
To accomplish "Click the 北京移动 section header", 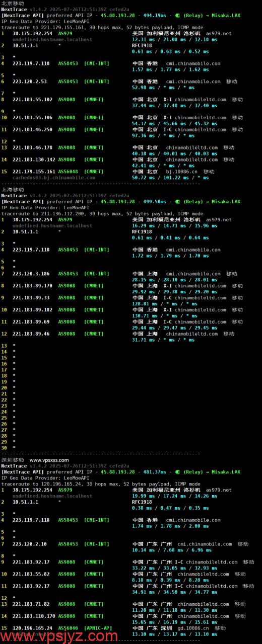I will (x=13, y=4).
